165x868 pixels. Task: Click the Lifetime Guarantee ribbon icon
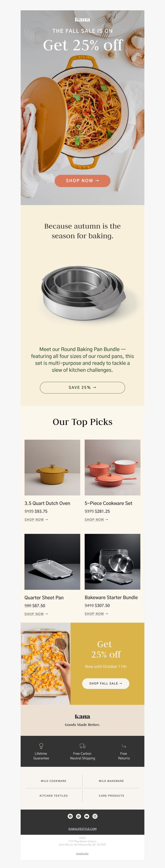tap(41, 746)
